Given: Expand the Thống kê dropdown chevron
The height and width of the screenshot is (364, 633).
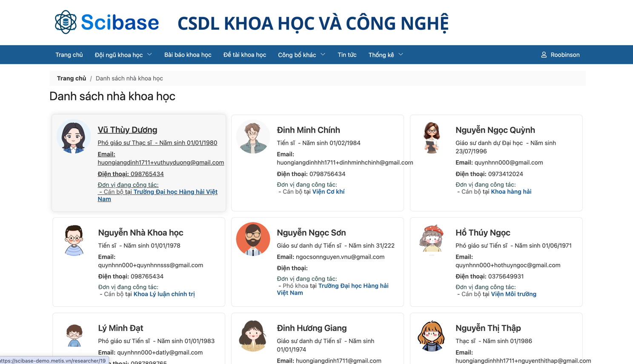Looking at the screenshot, I should coord(401,54).
